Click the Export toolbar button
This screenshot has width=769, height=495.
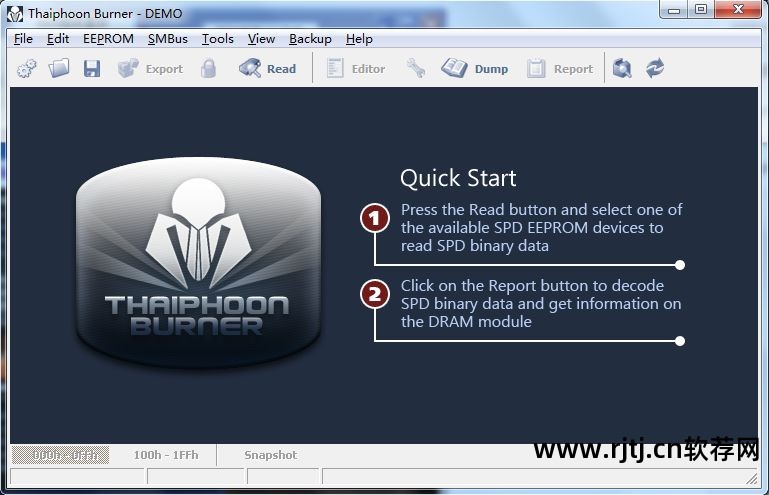click(150, 68)
